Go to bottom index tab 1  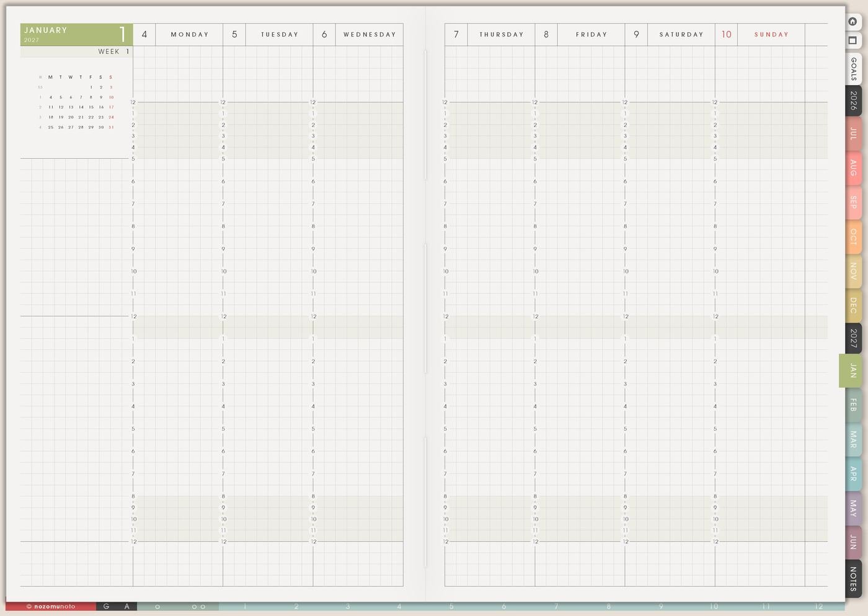245,606
